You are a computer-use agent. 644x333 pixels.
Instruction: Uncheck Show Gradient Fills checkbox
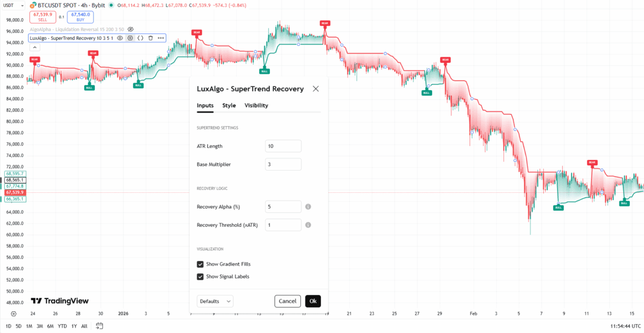(x=200, y=264)
